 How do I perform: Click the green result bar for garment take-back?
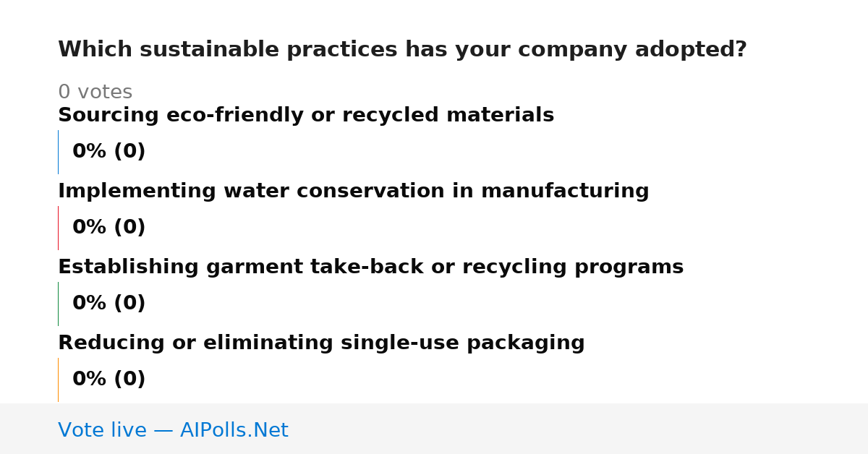point(59,304)
